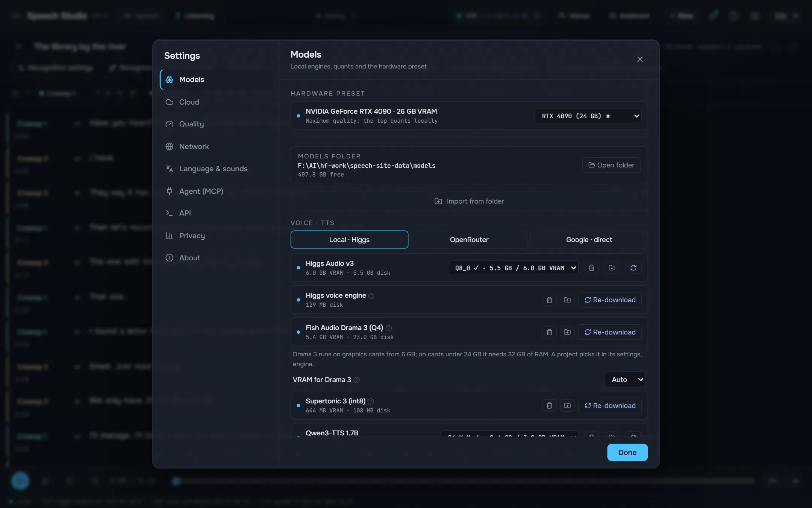Open Supertonic 3 folder icon

pos(567,406)
